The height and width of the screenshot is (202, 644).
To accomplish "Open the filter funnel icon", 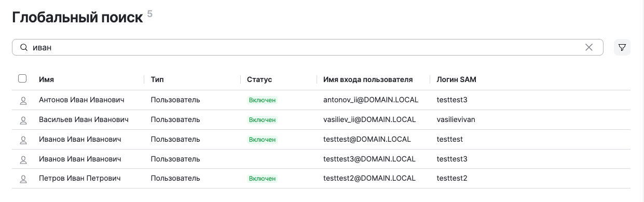I will click(622, 47).
